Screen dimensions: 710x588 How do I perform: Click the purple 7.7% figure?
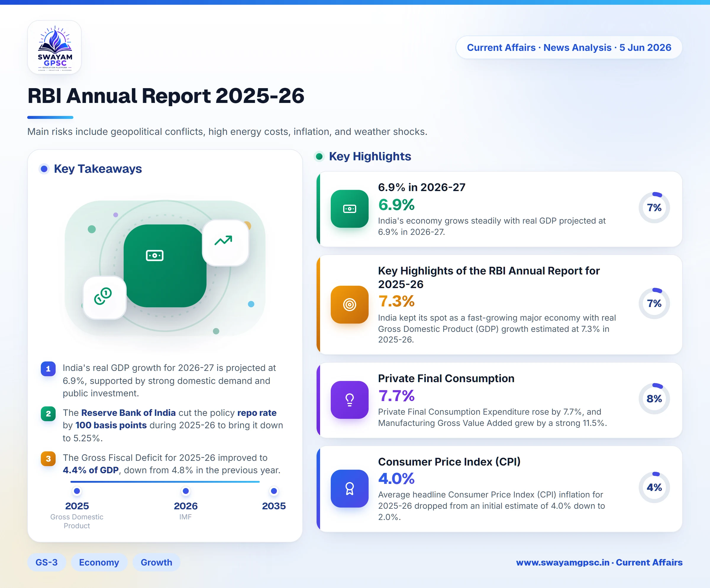click(396, 396)
